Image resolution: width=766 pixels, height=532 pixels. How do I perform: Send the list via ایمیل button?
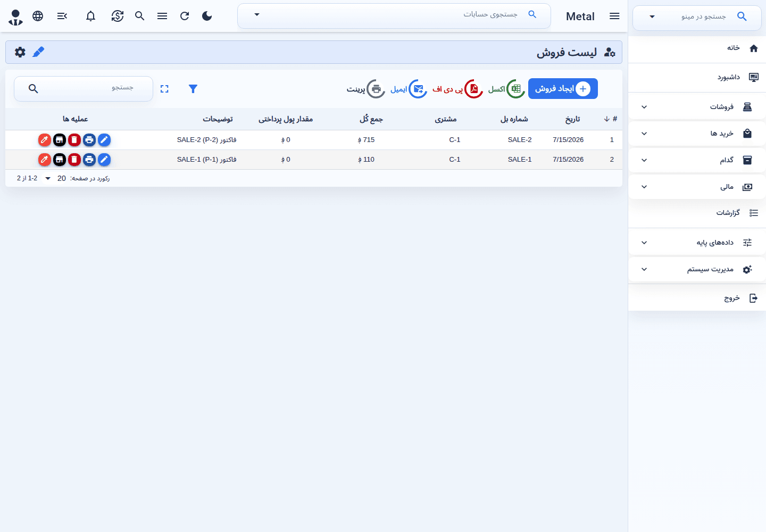pos(409,89)
